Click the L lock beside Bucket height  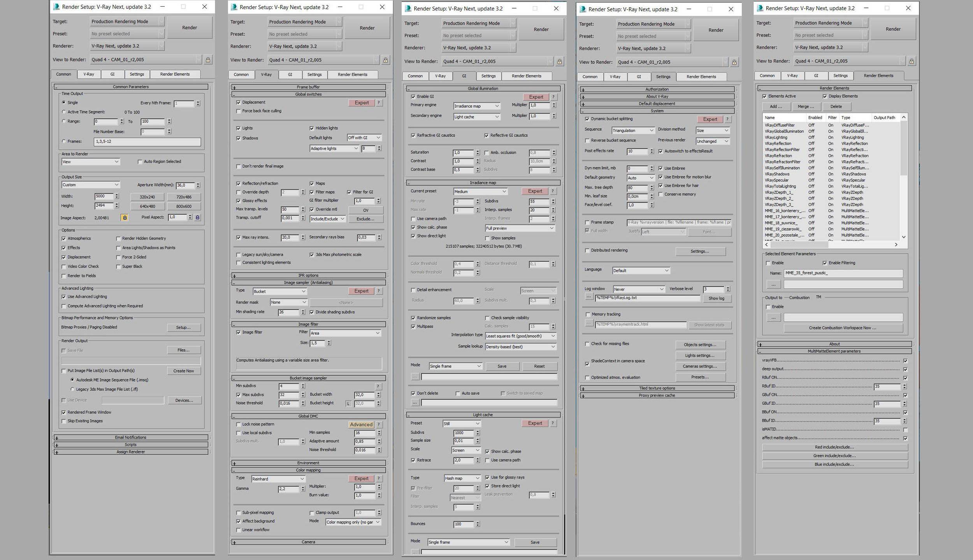click(x=348, y=404)
